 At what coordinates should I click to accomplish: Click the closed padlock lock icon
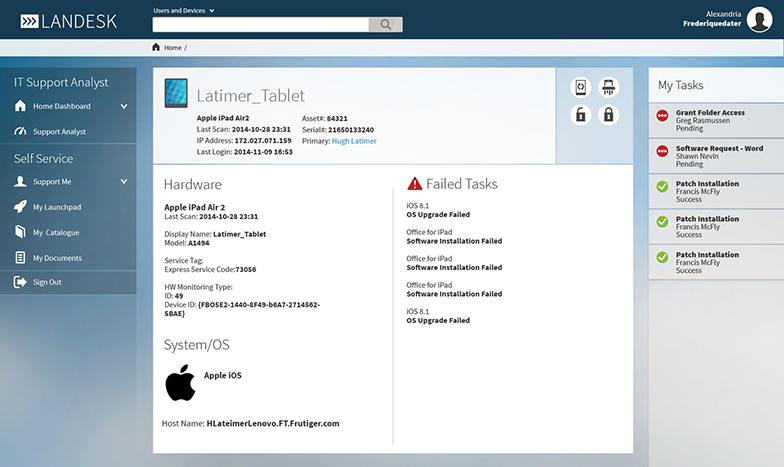pos(607,115)
